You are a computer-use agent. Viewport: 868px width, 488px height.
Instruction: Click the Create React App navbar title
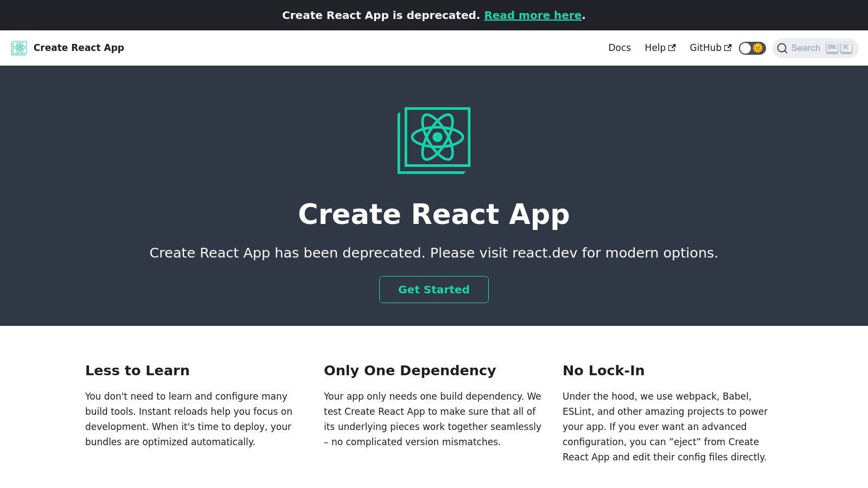pos(79,48)
